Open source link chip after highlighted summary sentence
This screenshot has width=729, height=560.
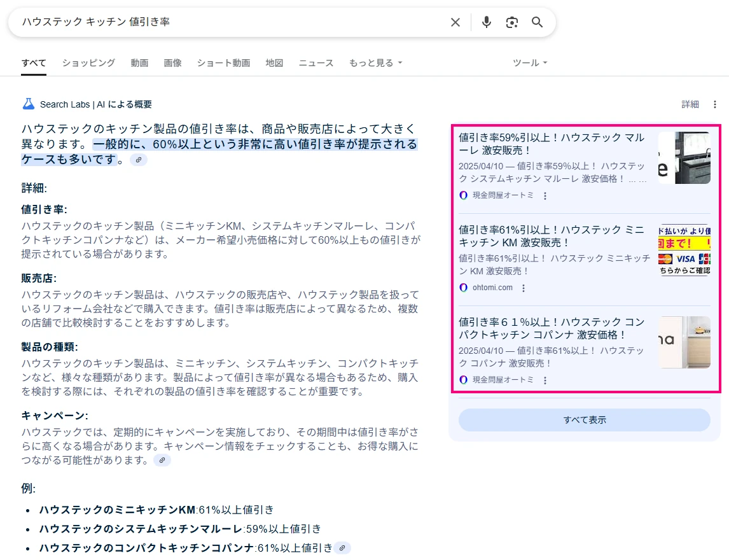[139, 160]
